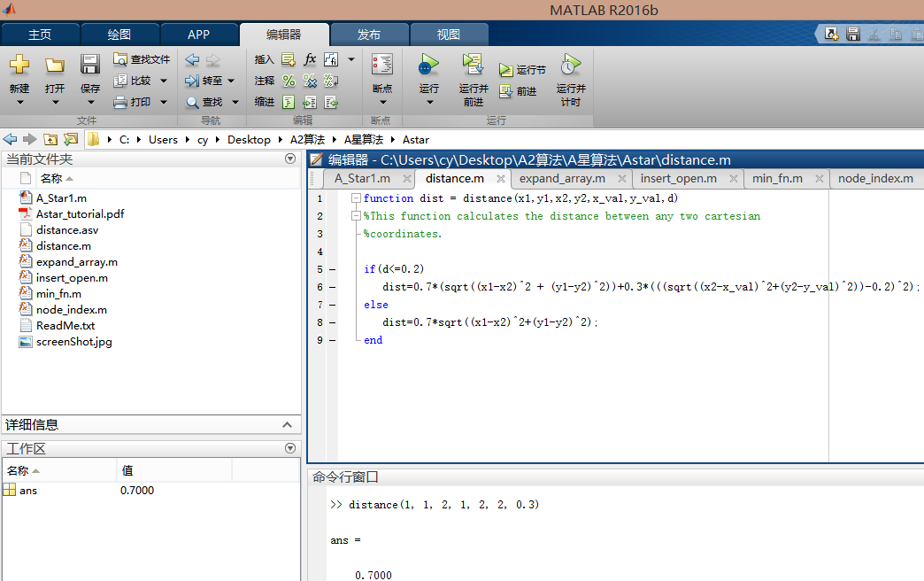The image size is (924, 581).
Task: Toggle breakpoint dash on line 6
Action: tap(331, 287)
